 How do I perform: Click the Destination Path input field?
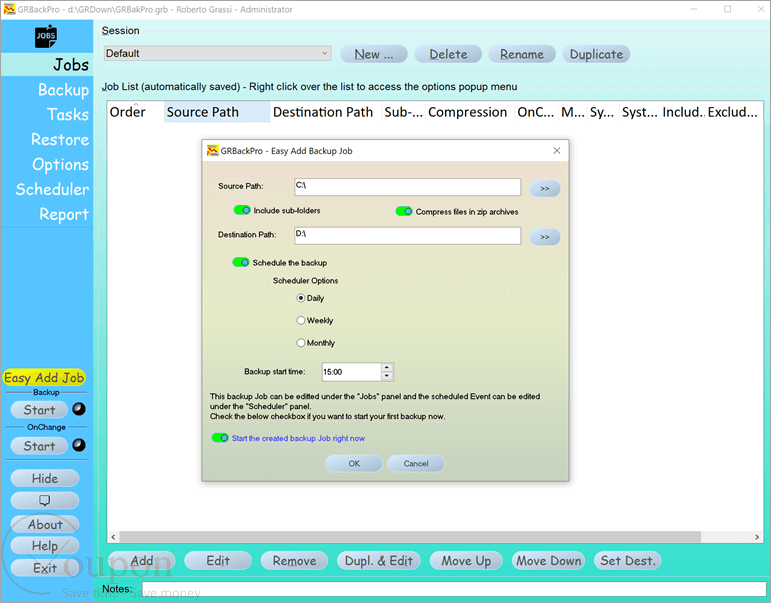[x=407, y=236]
